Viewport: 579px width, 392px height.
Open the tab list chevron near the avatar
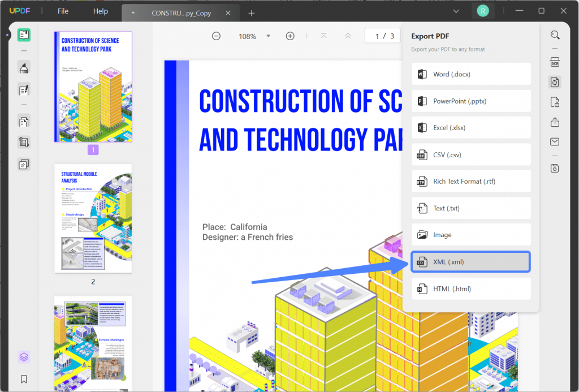tap(456, 11)
